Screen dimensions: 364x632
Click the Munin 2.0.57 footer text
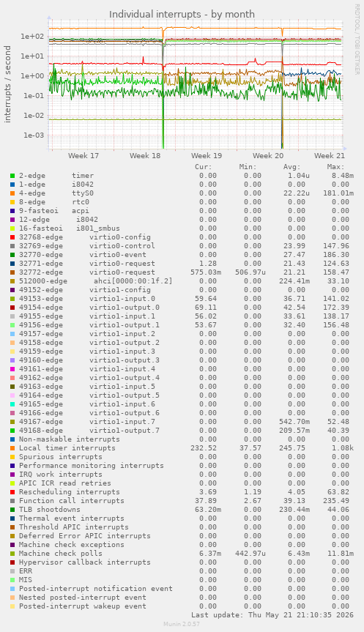pos(182,624)
